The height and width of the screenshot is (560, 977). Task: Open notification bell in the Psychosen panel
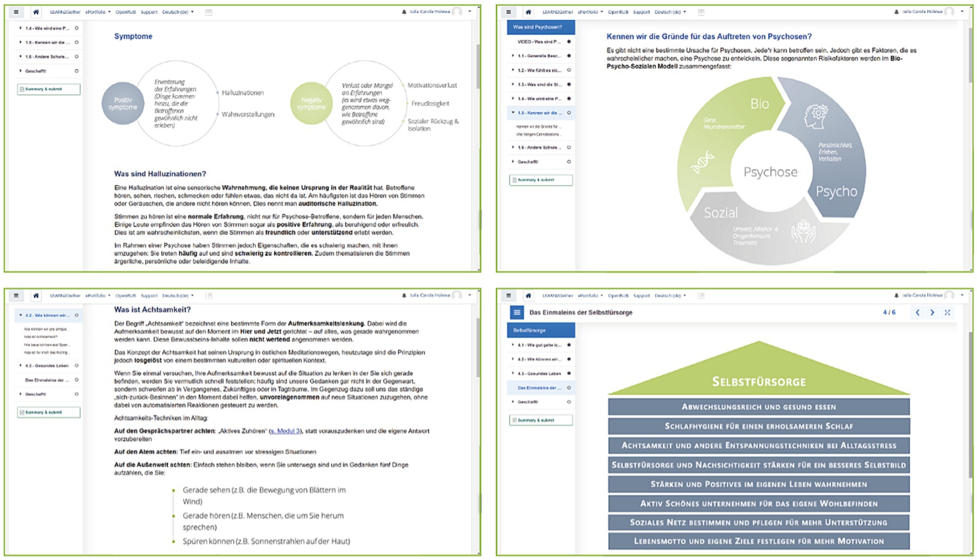tap(896, 12)
